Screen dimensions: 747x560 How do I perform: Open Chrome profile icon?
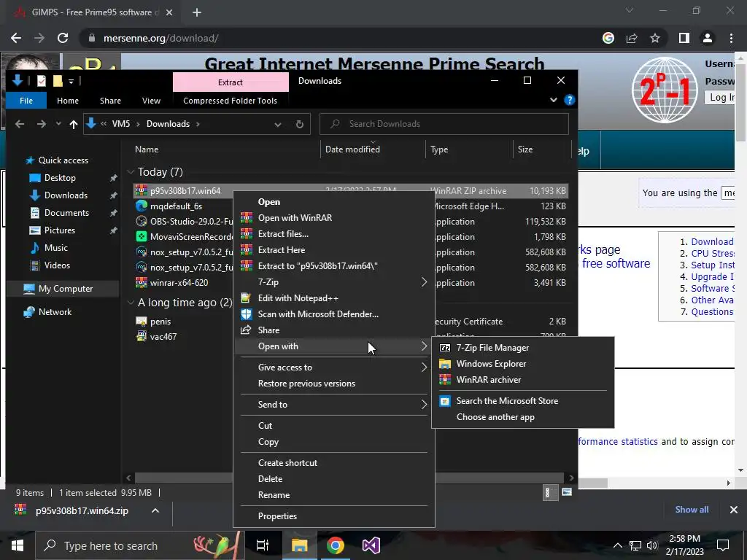click(708, 38)
